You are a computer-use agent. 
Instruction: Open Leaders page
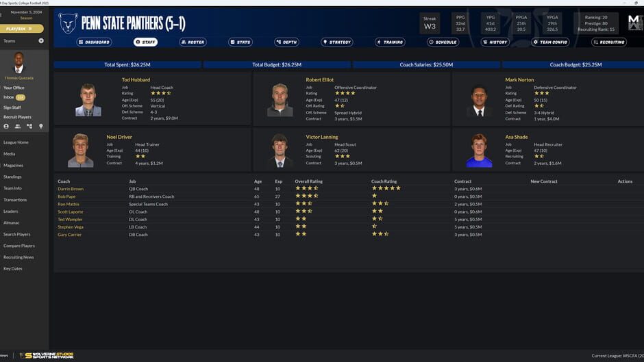point(11,211)
